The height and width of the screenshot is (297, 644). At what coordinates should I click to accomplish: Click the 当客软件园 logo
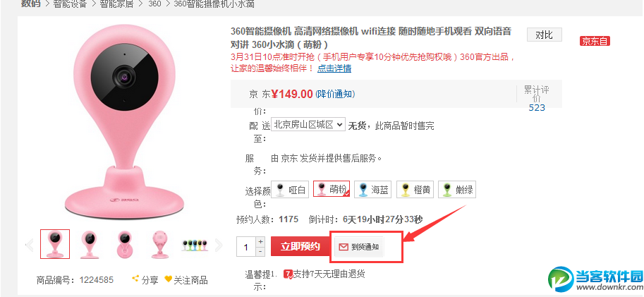point(595,279)
